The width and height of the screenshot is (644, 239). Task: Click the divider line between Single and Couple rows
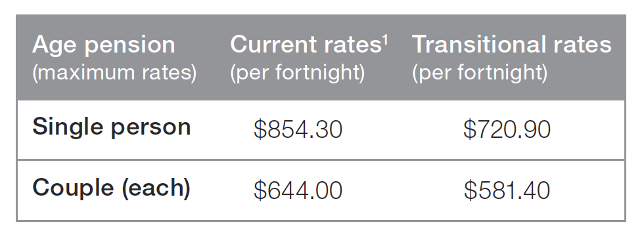[x=321, y=160]
